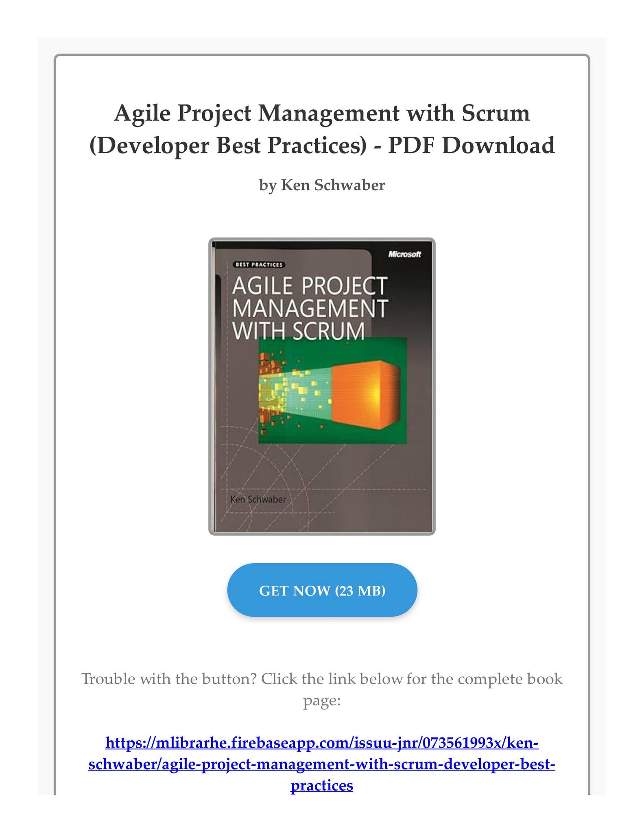Click the 'WITH SCRUM' text on the cover

pyautogui.click(x=299, y=331)
